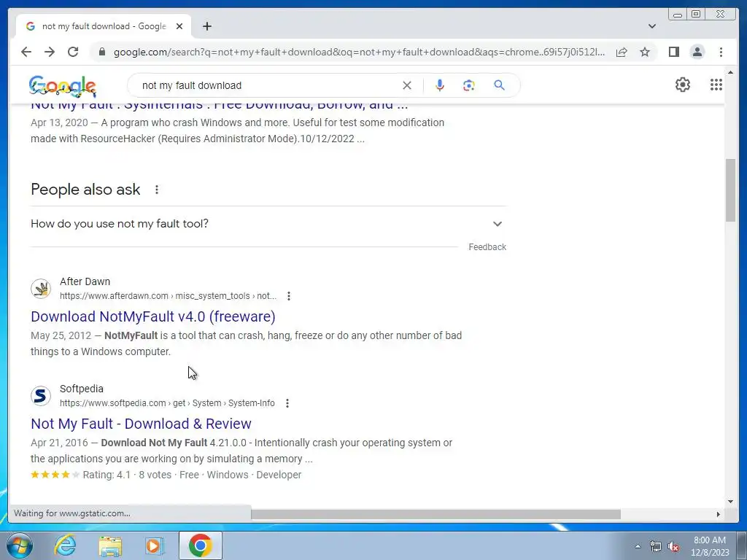Launch Internet Explorer from taskbar
The width and height of the screenshot is (747, 560).
point(65,545)
